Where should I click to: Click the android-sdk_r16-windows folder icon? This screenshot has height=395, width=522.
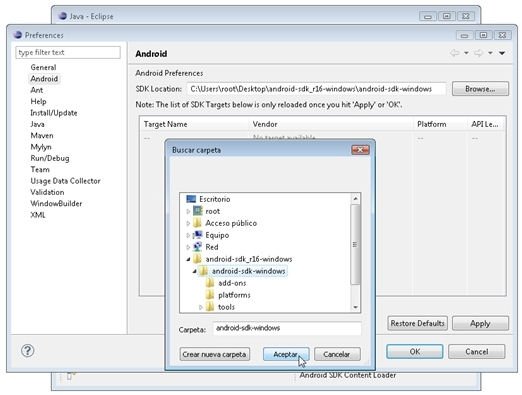coord(198,259)
